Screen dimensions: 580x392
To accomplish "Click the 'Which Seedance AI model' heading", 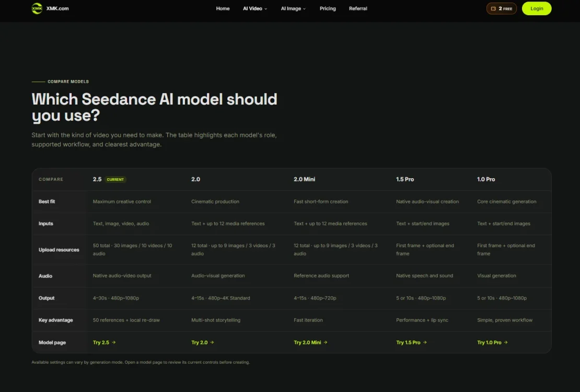I will [x=154, y=107].
